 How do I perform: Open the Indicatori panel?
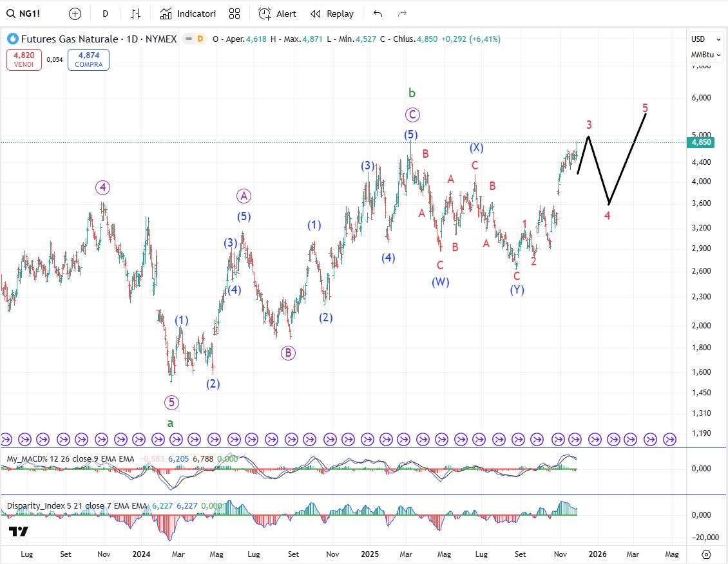[188, 14]
